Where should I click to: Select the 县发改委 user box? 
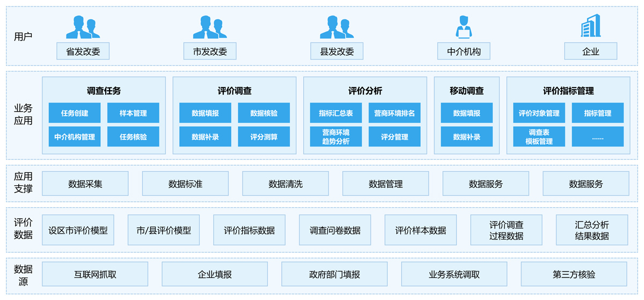click(337, 52)
